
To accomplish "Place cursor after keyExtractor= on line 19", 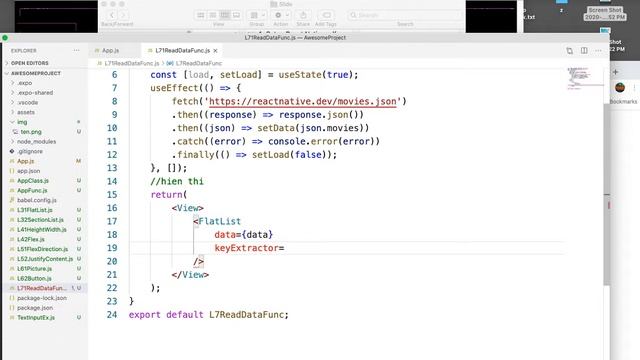I will pos(284,248).
